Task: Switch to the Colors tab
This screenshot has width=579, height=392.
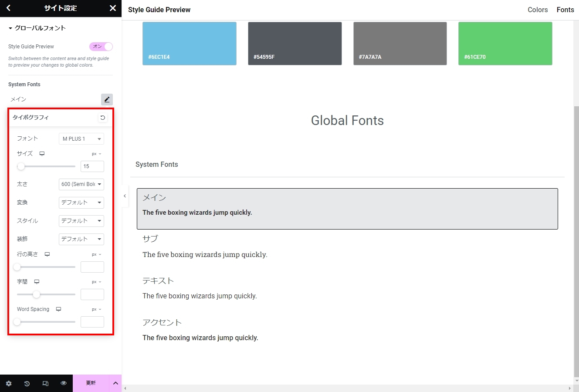Action: coord(538,10)
